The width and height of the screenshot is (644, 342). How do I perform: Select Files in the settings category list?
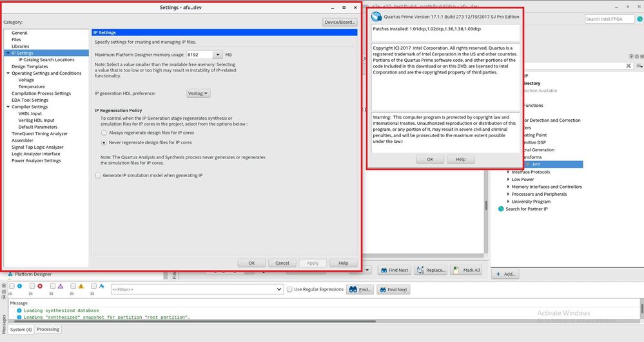tap(16, 39)
